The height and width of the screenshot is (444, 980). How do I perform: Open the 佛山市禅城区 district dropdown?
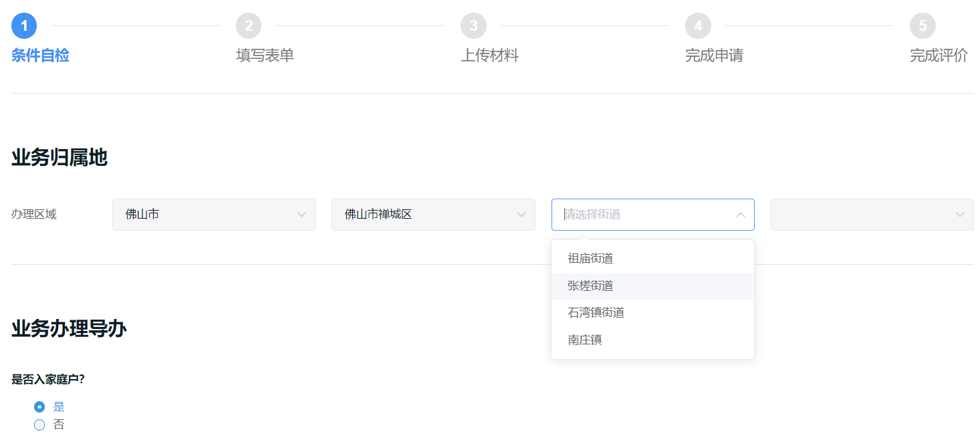(433, 215)
